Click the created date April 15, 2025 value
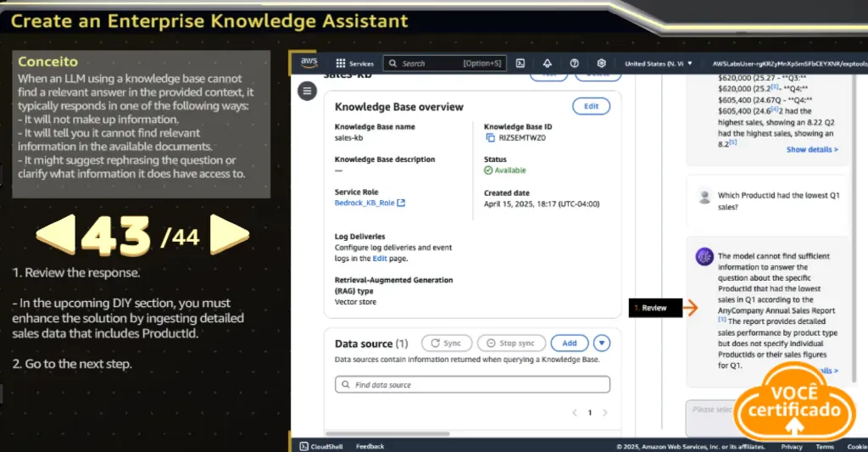 point(542,204)
